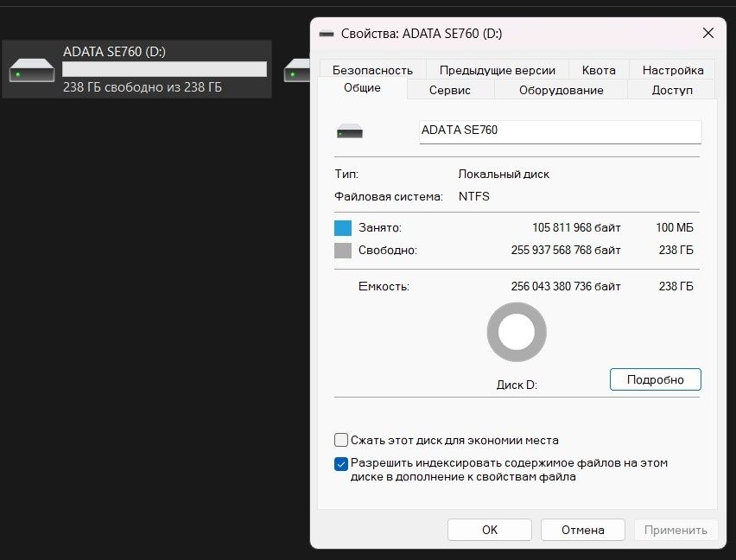Click the Емкость label
The width and height of the screenshot is (736, 560).
(384, 286)
